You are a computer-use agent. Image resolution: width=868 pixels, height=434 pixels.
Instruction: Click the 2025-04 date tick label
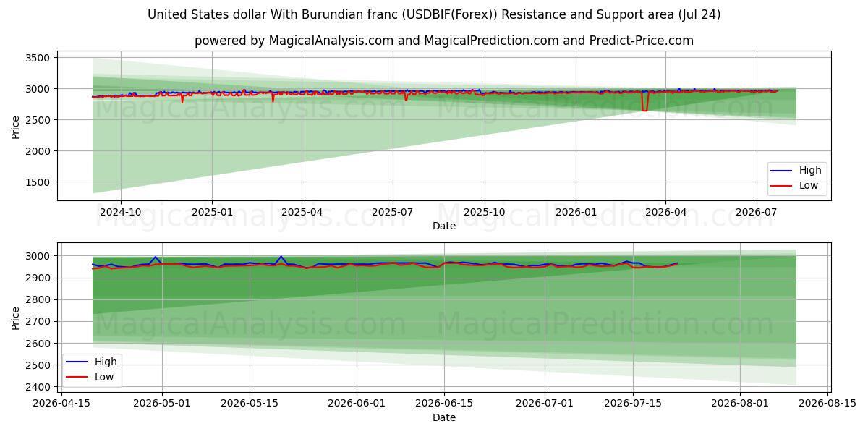(x=302, y=213)
